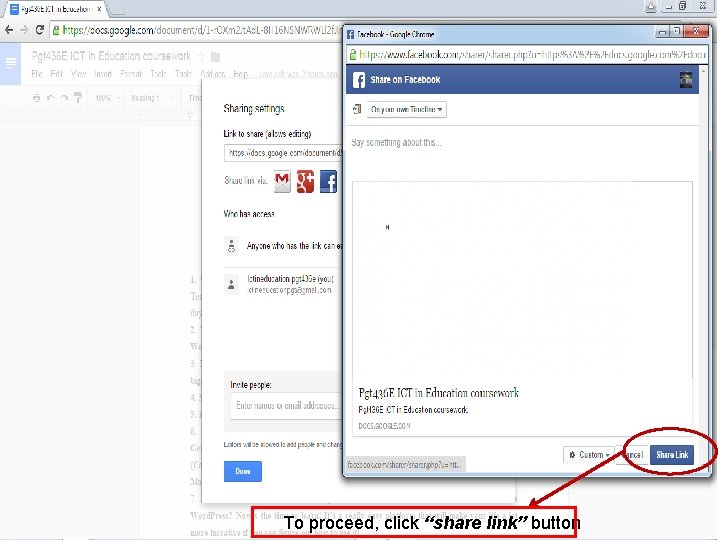This screenshot has width=720, height=540.
Task: Star the Pgt436E document
Action: click(201, 56)
